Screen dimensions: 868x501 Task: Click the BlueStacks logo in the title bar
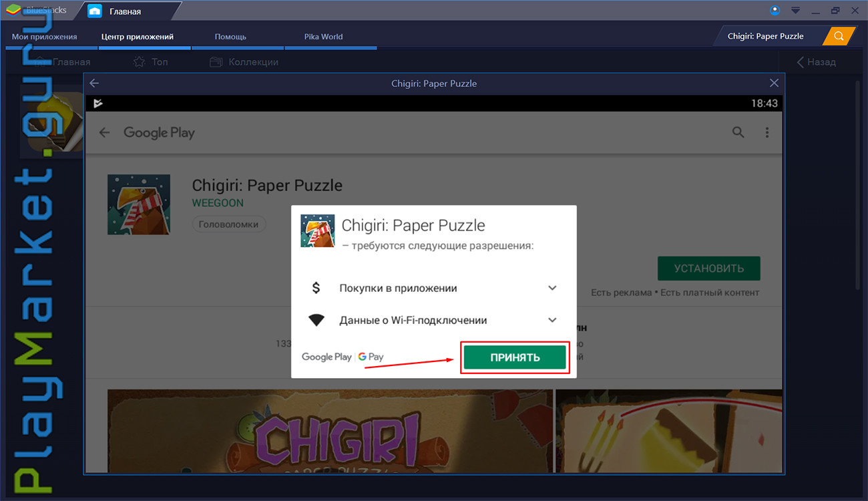click(14, 10)
